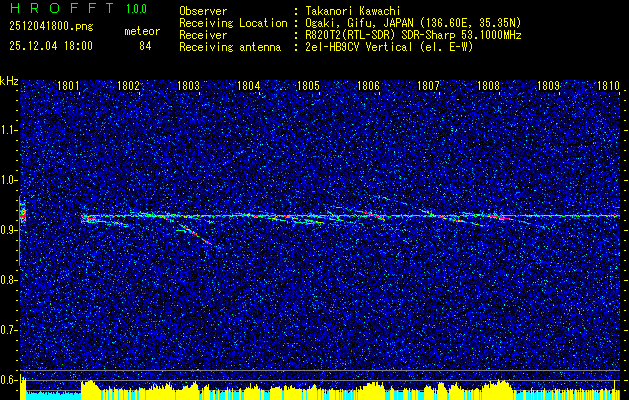This screenshot has width=629, height=400.
Task: Select the filename 2512041800.png
Action: click(51, 27)
